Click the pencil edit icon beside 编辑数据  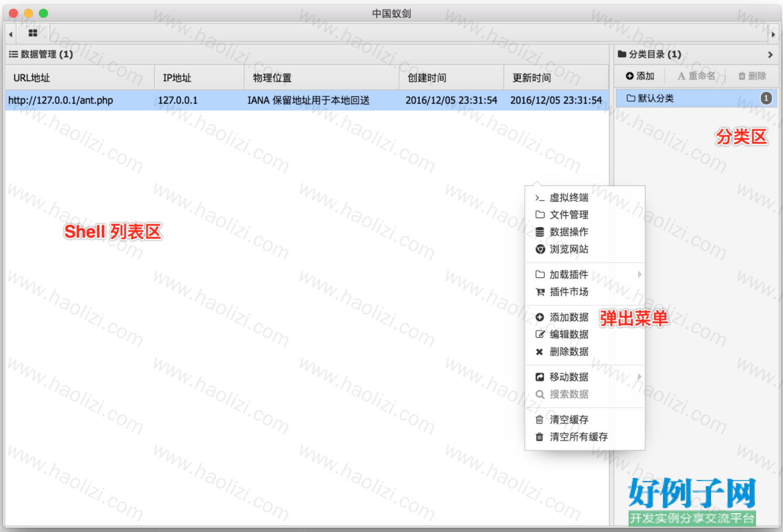coord(539,334)
